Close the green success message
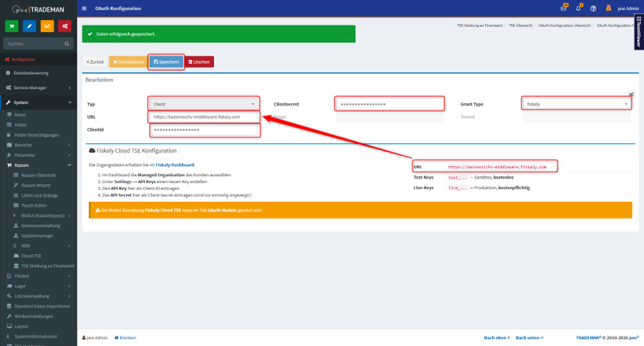 tap(348, 34)
